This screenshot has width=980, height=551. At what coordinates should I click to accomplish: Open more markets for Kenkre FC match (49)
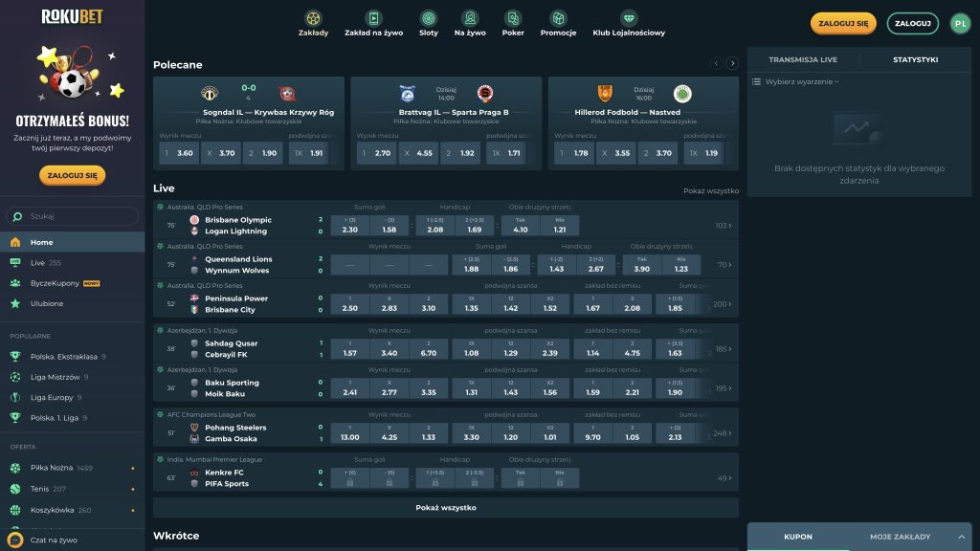point(724,478)
